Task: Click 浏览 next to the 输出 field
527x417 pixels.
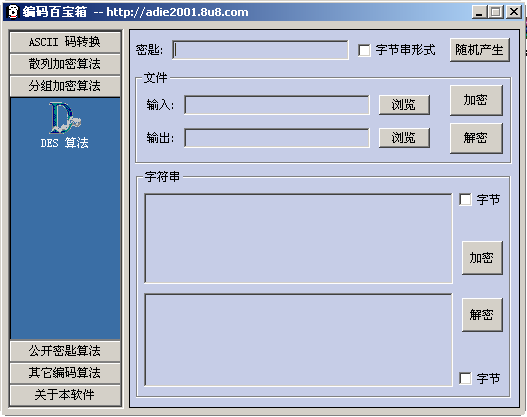Action: (404, 137)
